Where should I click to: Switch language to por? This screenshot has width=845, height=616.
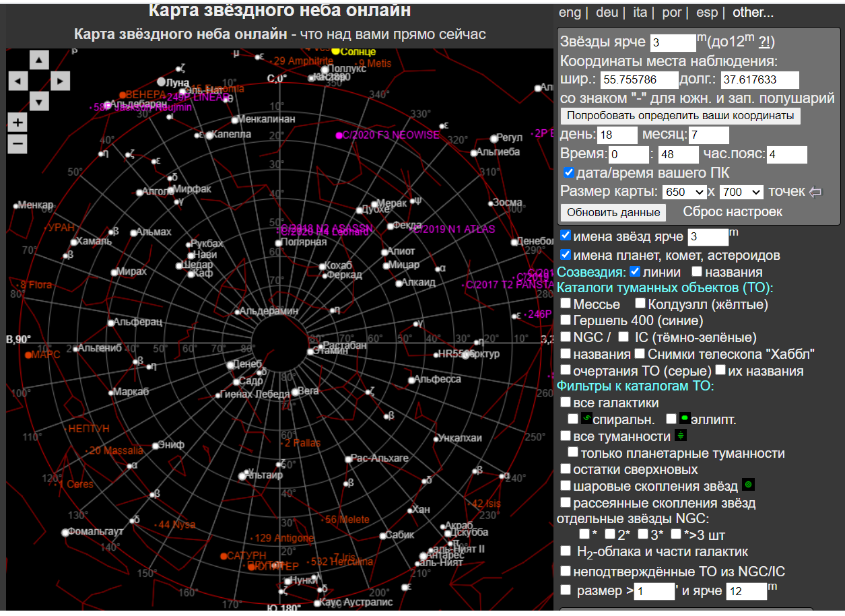tap(673, 12)
